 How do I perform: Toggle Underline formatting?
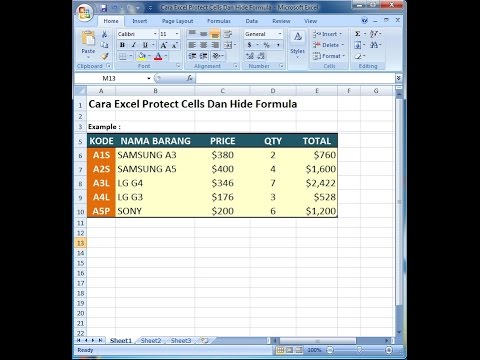(145, 45)
